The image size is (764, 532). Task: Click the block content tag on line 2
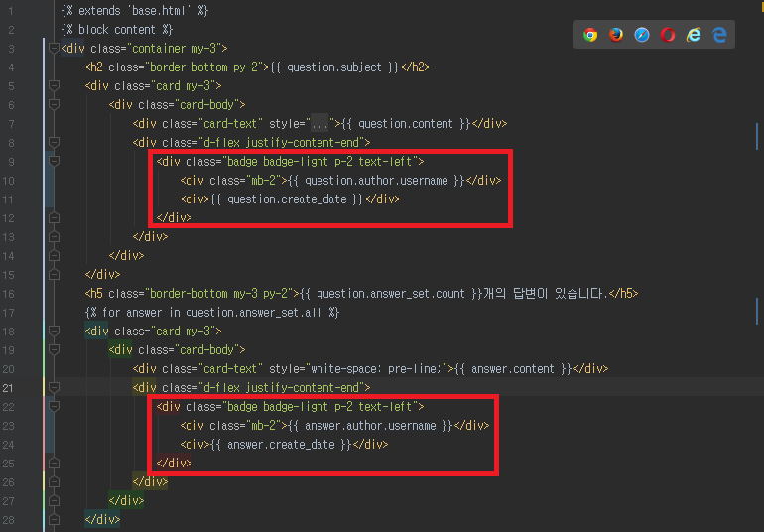[117, 29]
